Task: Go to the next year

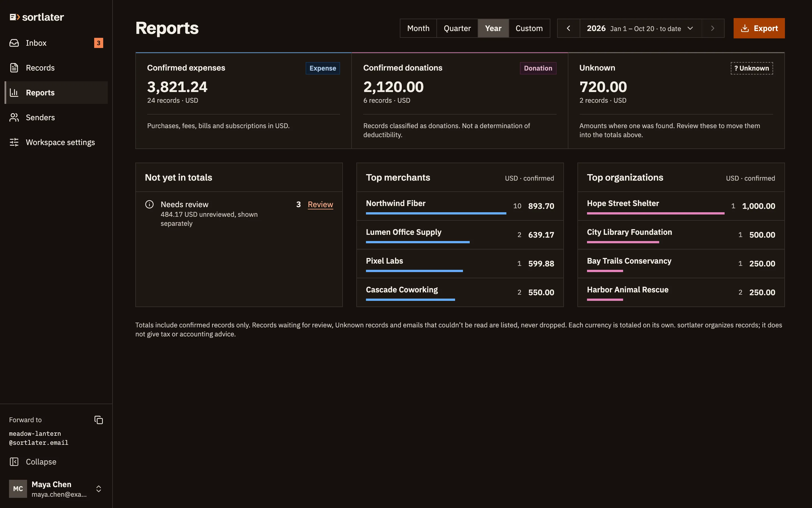Action: [713, 28]
